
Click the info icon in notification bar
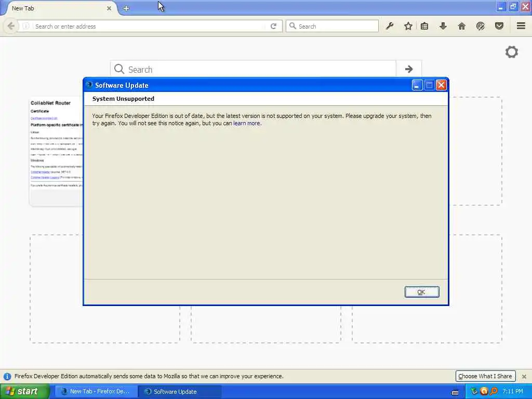coord(7,376)
